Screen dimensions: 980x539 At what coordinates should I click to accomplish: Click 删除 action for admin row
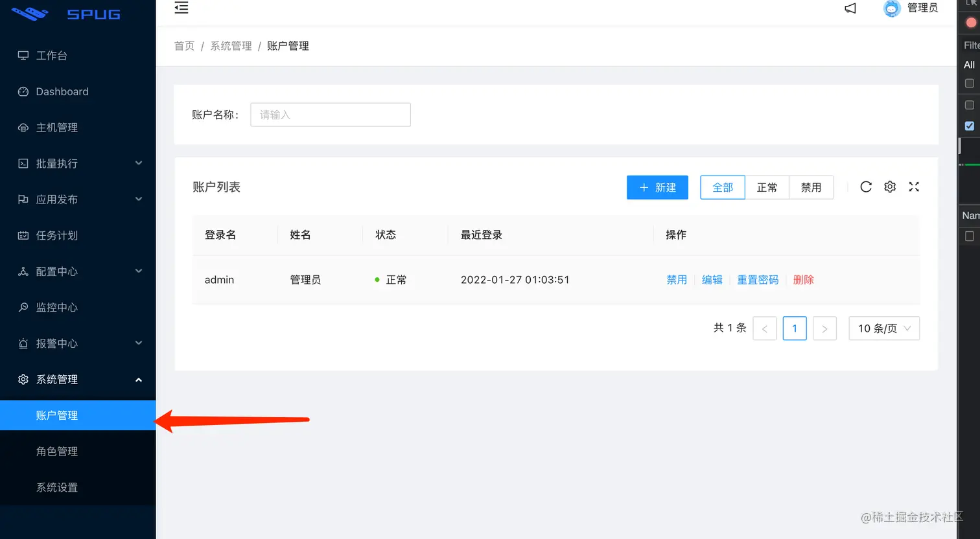click(804, 280)
